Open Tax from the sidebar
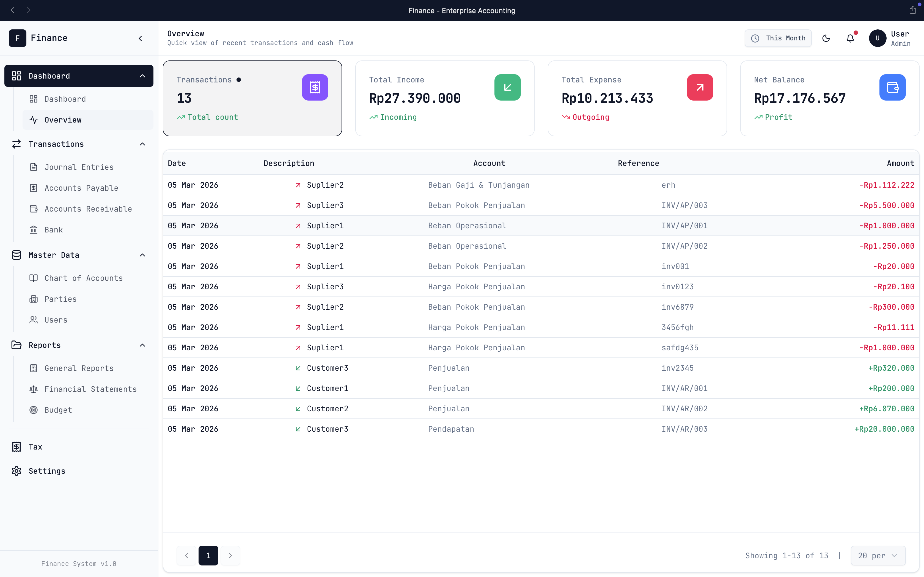Screen dimensions: 924x577 pyautogui.click(x=35, y=446)
